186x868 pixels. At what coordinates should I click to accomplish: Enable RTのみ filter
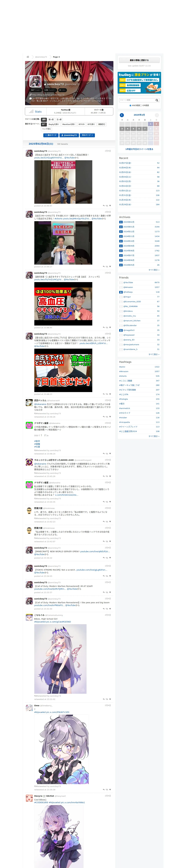coord(82,124)
